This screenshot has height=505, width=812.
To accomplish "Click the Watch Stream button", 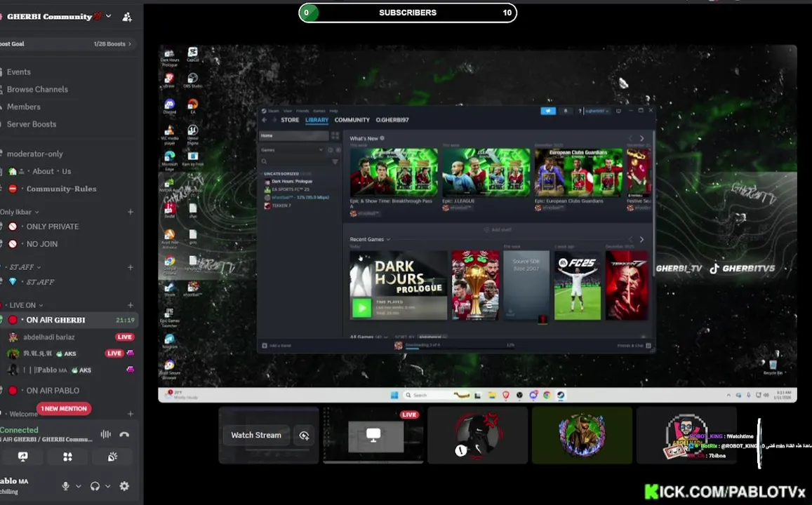I will 256,435.
